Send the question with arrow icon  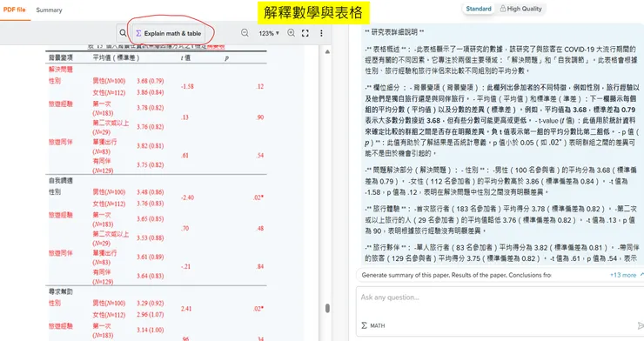click(x=640, y=325)
